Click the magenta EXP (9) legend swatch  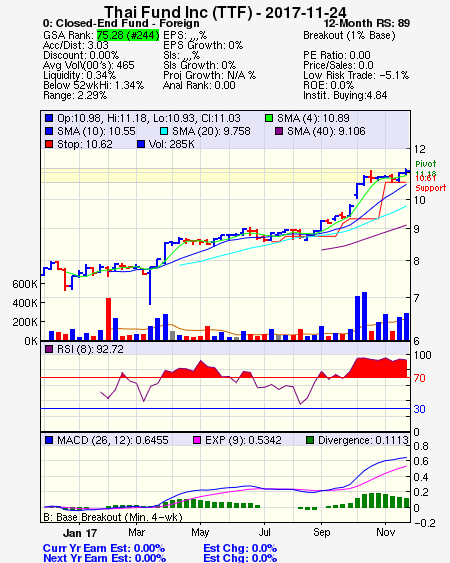click(197, 440)
